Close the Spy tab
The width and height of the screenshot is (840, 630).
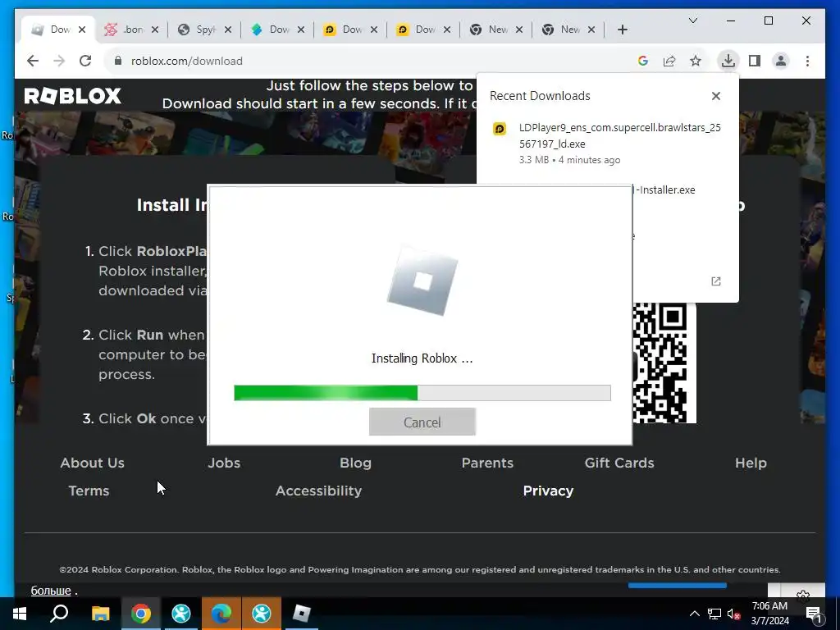pos(228,30)
